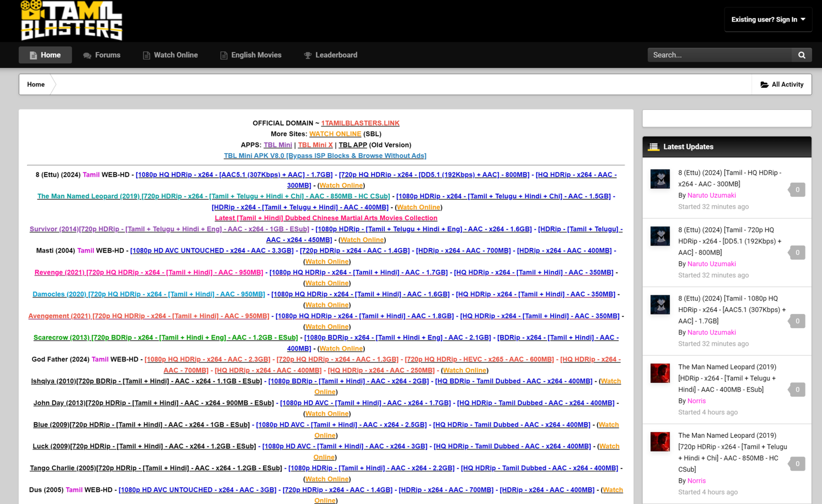The height and width of the screenshot is (504, 822).
Task: Open the Existing user Sign In dropdown
Action: [x=768, y=20]
